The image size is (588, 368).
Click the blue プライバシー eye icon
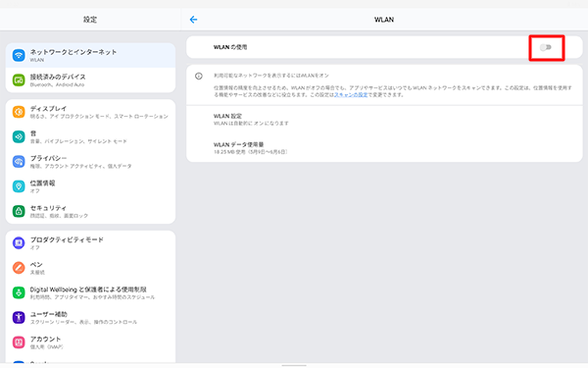click(19, 162)
